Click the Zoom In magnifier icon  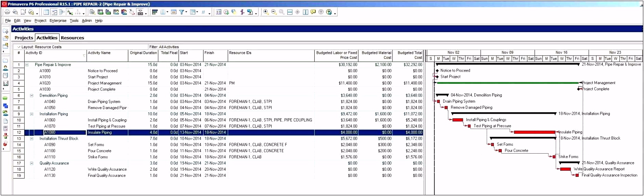pos(266,12)
